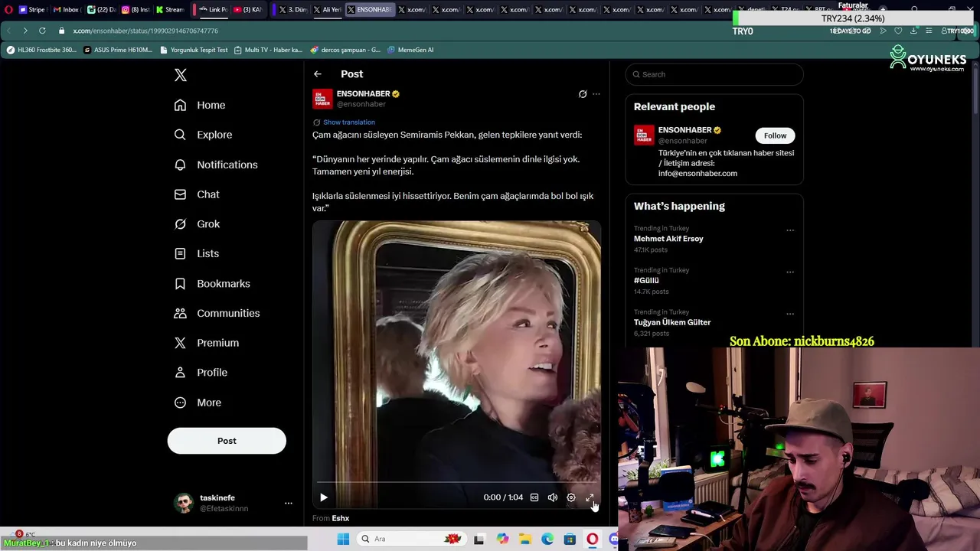Viewport: 980px width, 551px height.
Task: Open Tuğyan Ülkem Gülter trend
Action: click(x=672, y=322)
